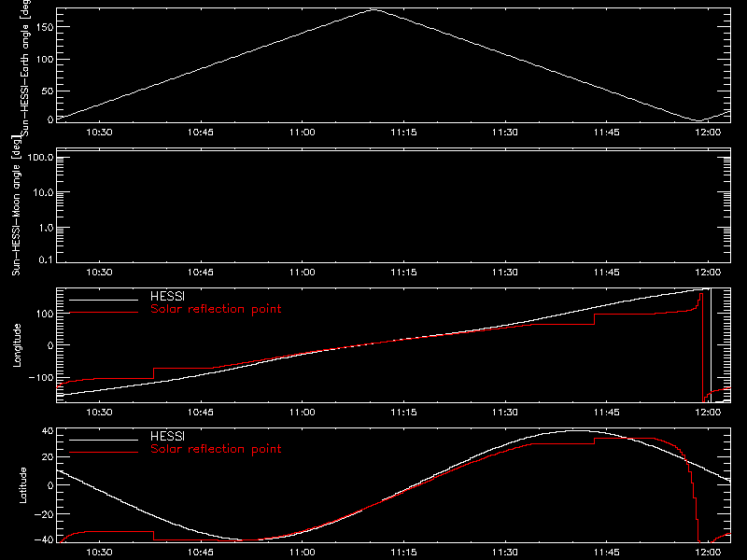Click the 100 tick on Longitude axis
747x560 pixels.
[45, 314]
